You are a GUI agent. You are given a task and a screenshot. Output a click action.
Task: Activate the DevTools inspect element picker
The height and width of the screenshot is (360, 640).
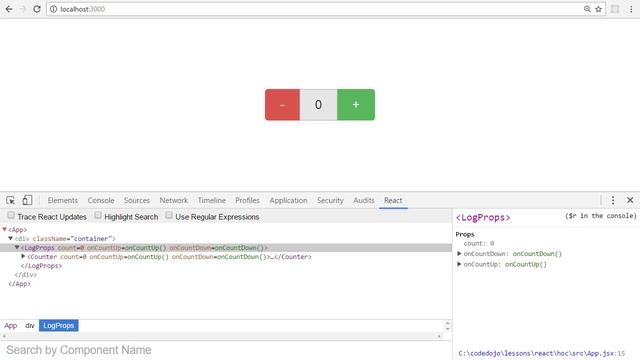coord(11,200)
